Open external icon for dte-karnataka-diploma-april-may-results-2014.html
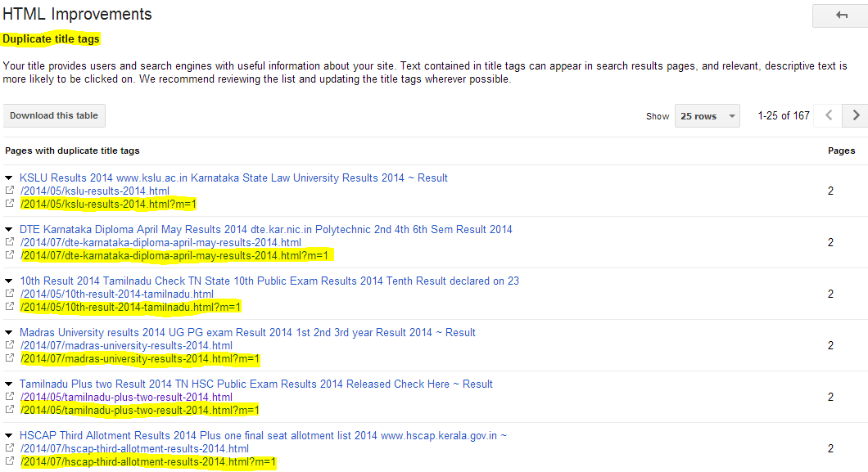 click(x=9, y=241)
